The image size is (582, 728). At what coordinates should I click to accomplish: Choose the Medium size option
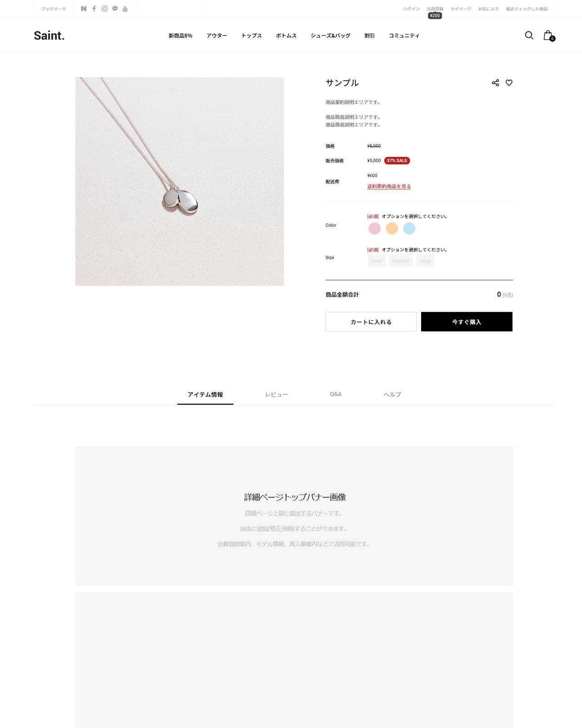[401, 261]
